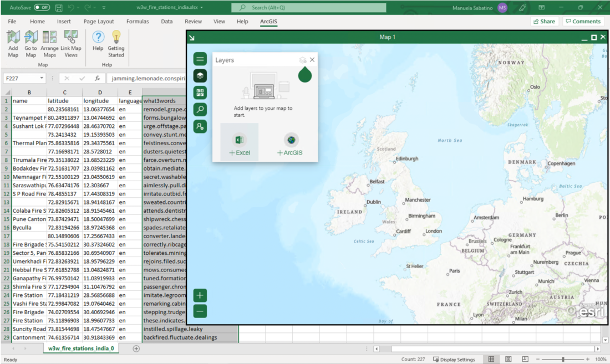The image size is (610, 364).
Task: Open Customize Quick Access Toolbar dropdown
Action: click(104, 7)
